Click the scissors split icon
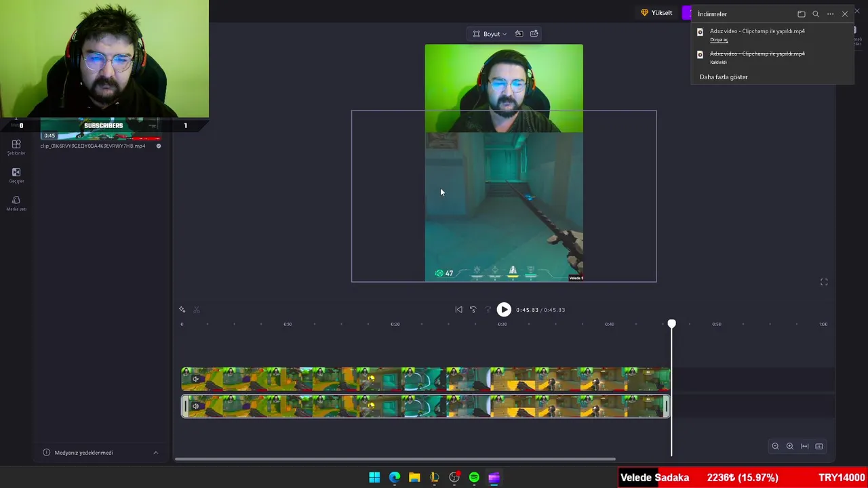 coord(197,310)
